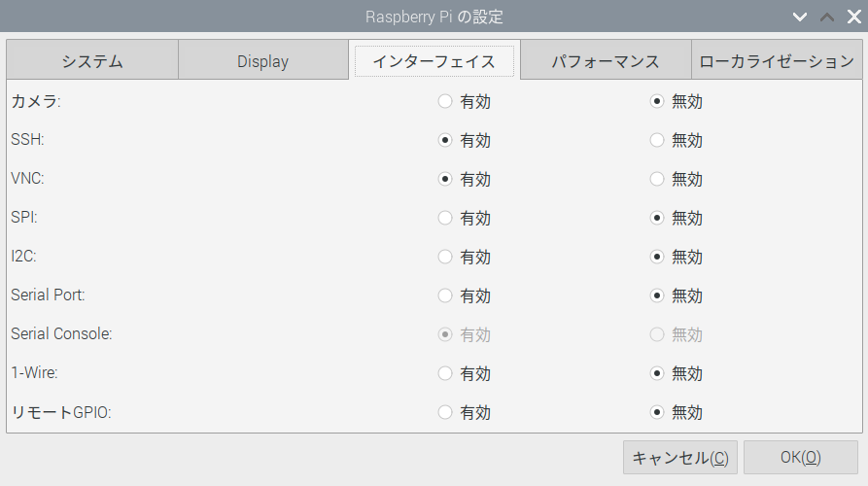Switch to the ローカライゼーション tab

pyautogui.click(x=777, y=60)
